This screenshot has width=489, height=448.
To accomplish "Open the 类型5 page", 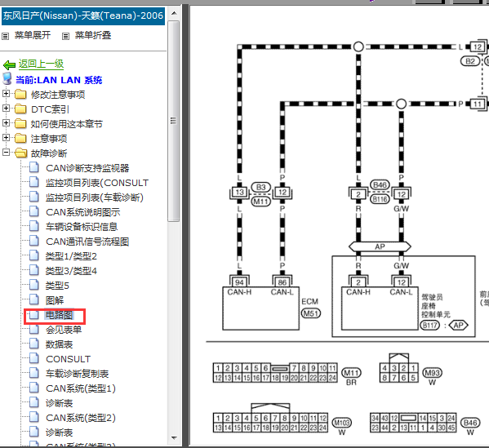I will pos(57,286).
